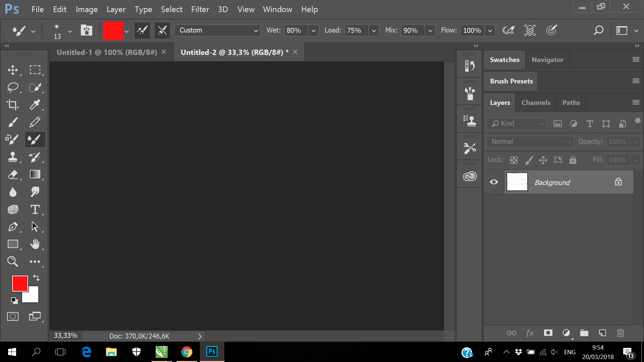Viewport: 644px width, 362px height.
Task: Select the Zoom tool
Action: [12, 261]
